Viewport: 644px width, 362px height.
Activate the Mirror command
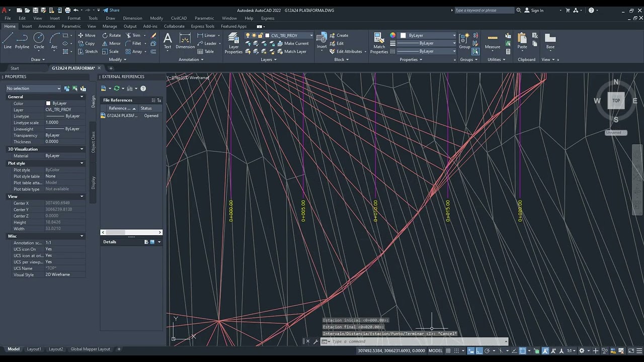coord(112,43)
